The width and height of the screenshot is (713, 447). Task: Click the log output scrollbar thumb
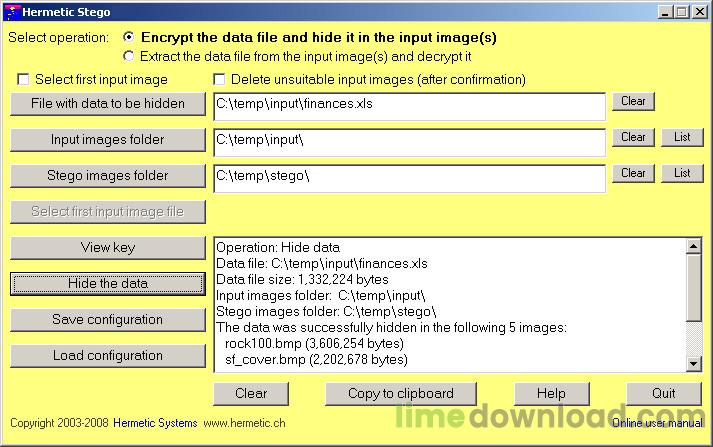pos(693,288)
